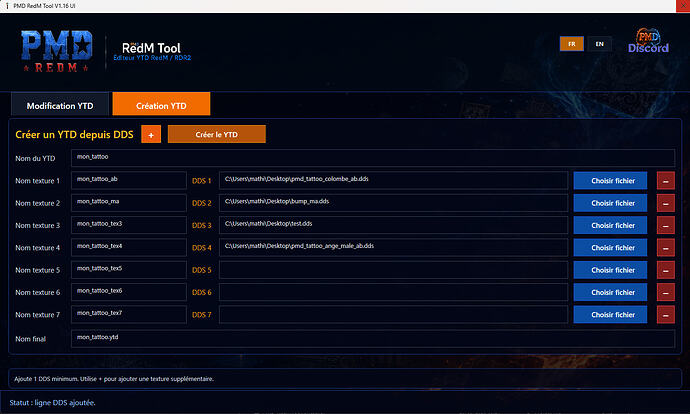Viewport: 690px width, 414px height.
Task: Click the Nom texture 4 label
Action: pyautogui.click(x=37, y=248)
